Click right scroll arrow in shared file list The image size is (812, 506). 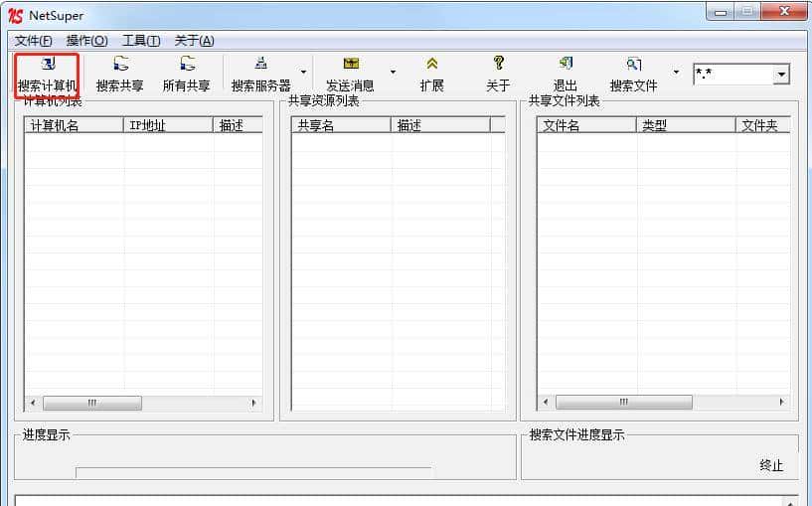click(781, 402)
